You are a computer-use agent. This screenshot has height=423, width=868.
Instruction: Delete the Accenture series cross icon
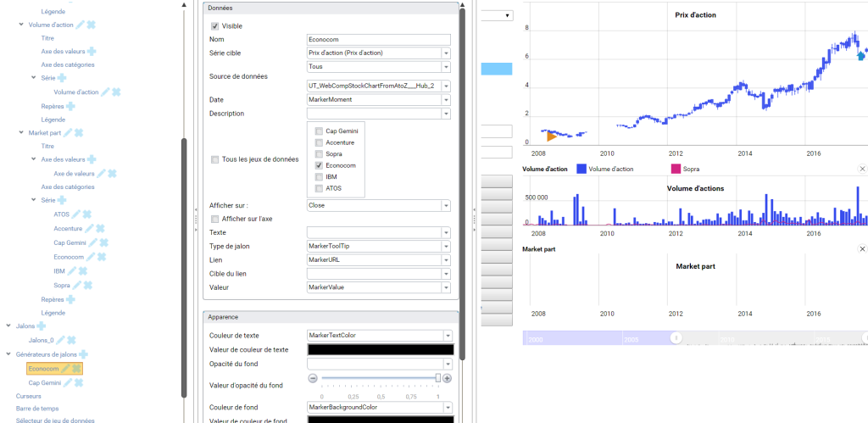pyautogui.click(x=100, y=228)
